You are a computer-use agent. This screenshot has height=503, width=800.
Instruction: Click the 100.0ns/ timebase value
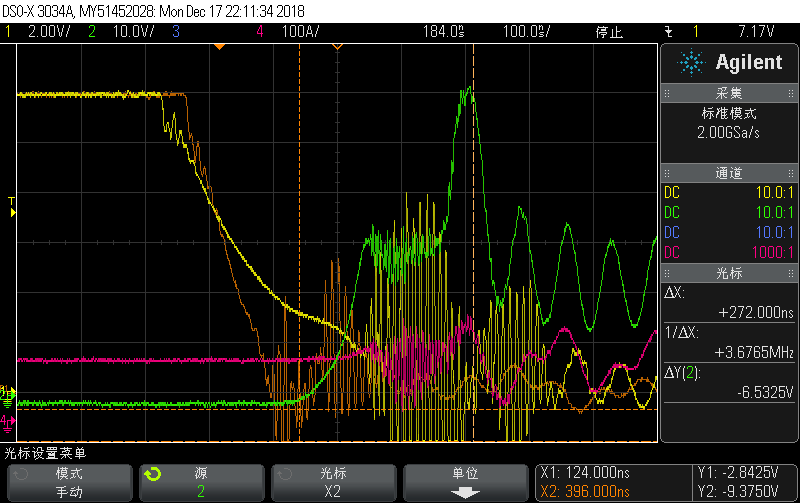click(527, 32)
